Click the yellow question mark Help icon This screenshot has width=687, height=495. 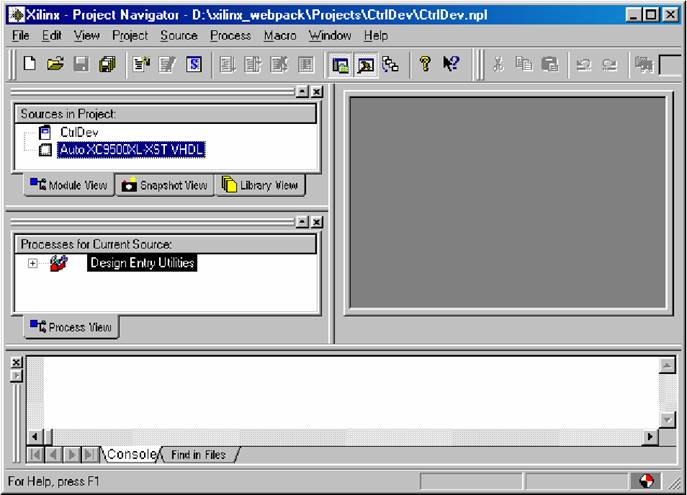point(424,64)
